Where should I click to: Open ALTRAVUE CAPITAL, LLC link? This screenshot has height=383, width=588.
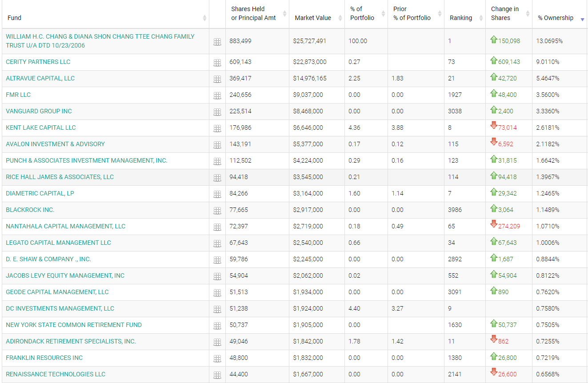(40, 78)
